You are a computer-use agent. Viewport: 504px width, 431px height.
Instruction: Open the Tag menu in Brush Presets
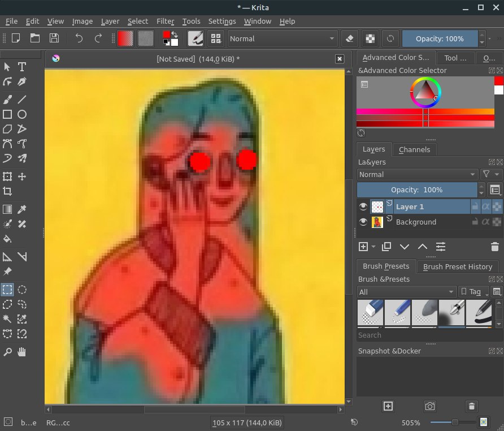pyautogui.click(x=473, y=292)
